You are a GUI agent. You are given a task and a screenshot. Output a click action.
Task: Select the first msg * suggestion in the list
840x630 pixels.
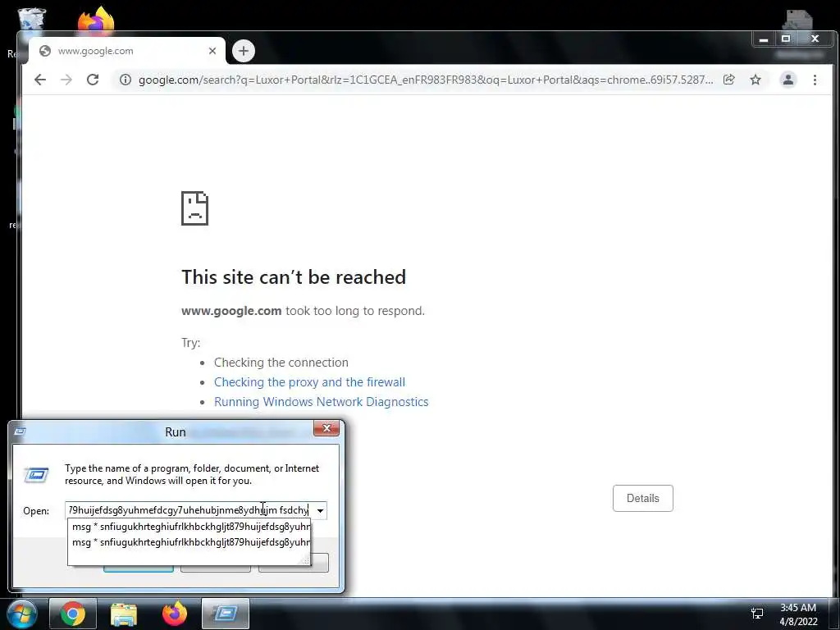(189, 527)
